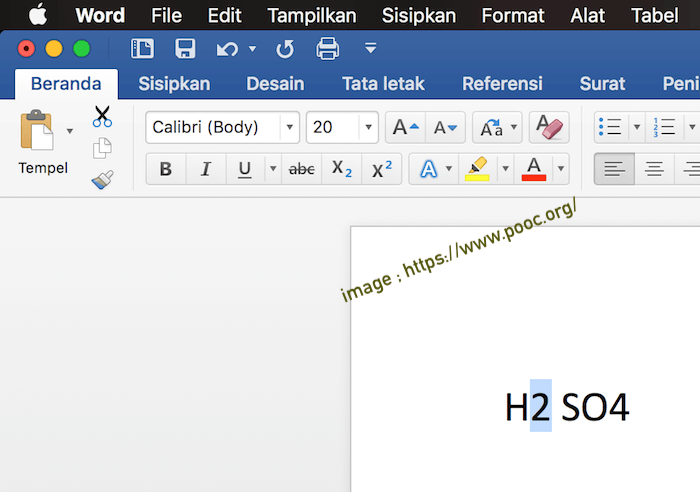This screenshot has width=700, height=492.
Task: Apply yellow text highlight color
Action: [477, 169]
